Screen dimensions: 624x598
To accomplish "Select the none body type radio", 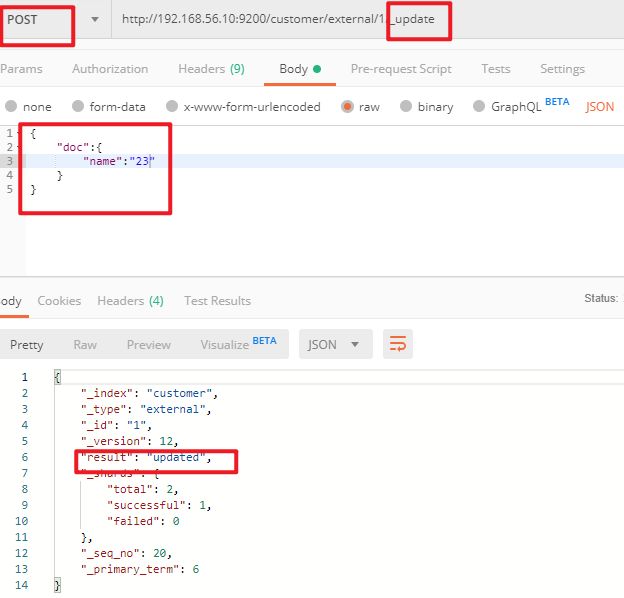I will tap(11, 106).
